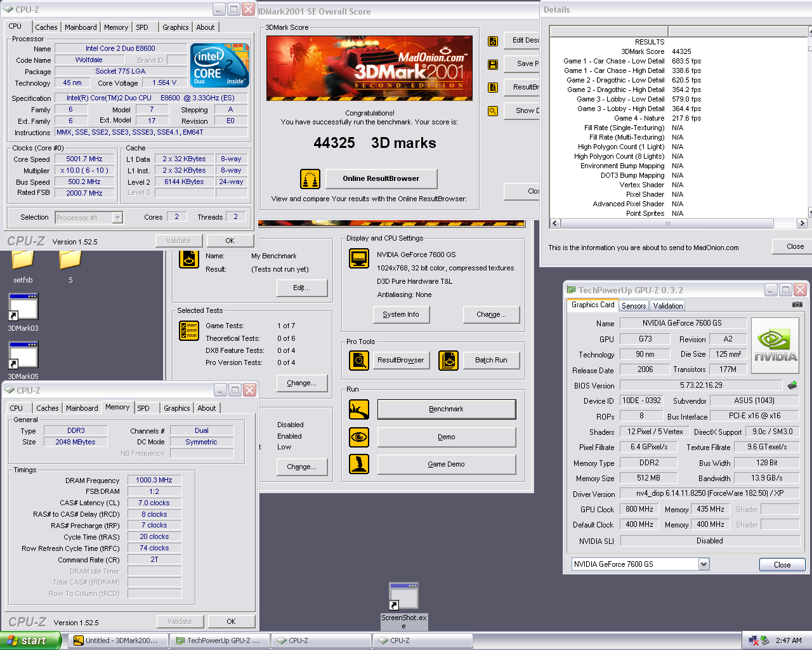Click Close button in GPU-Z window
Screen dimensions: 812x650
(x=782, y=565)
